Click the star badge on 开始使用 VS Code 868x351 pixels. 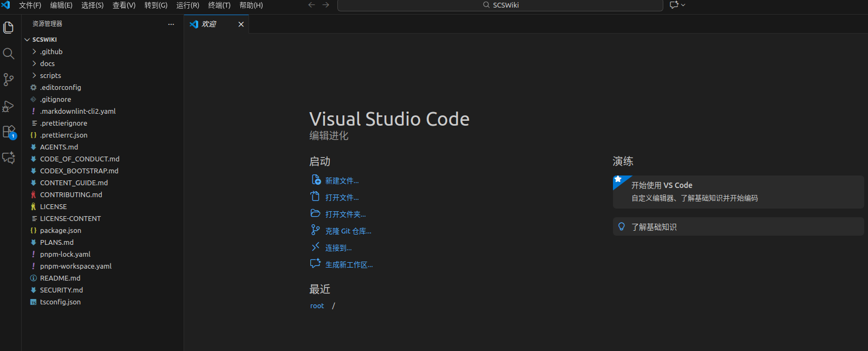(618, 179)
